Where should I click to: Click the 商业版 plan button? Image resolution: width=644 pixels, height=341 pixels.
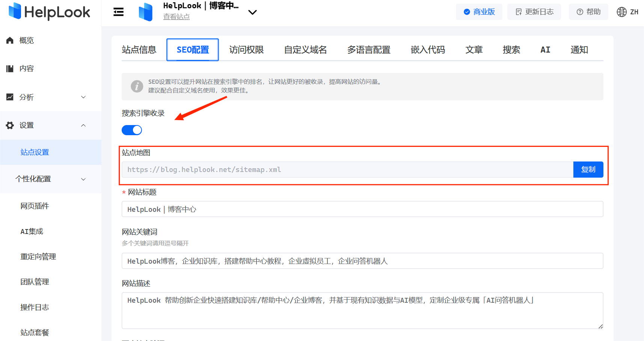tap(479, 12)
